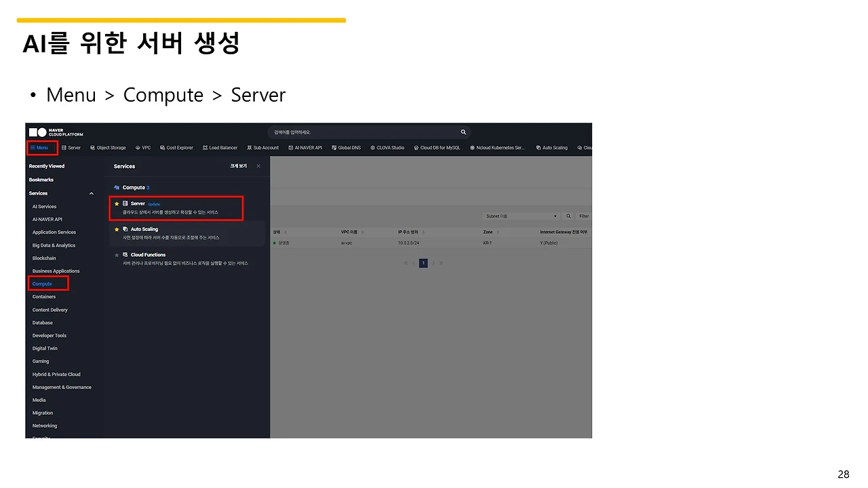
Task: Close the Services panel with X
Action: (x=258, y=166)
